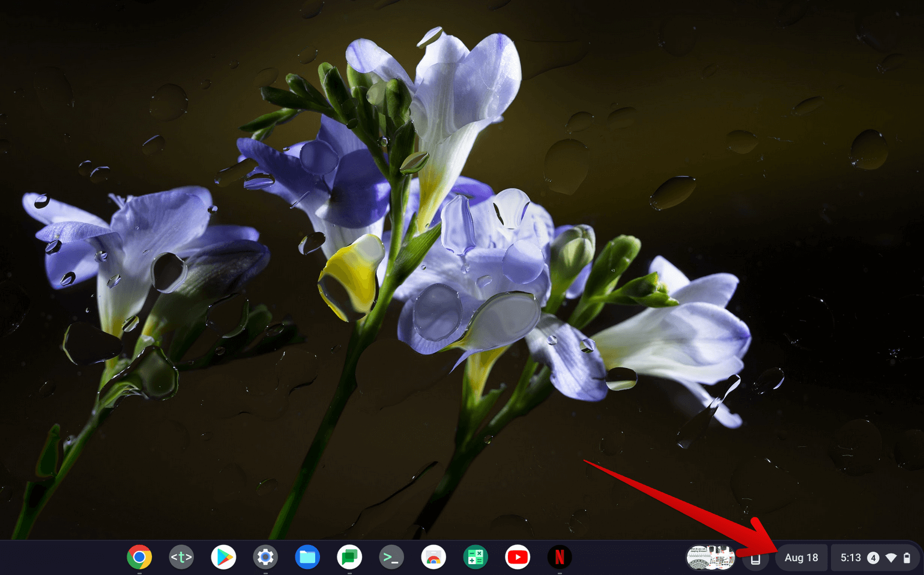This screenshot has height=575, width=924.
Task: Launch the Text editor app icon
Action: (181, 558)
